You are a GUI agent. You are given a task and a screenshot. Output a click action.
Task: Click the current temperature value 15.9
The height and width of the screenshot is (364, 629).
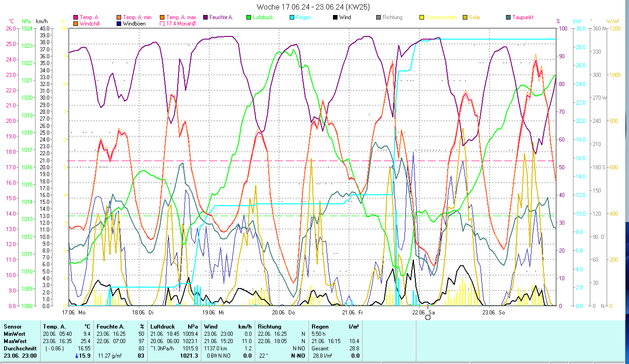pyautogui.click(x=85, y=356)
